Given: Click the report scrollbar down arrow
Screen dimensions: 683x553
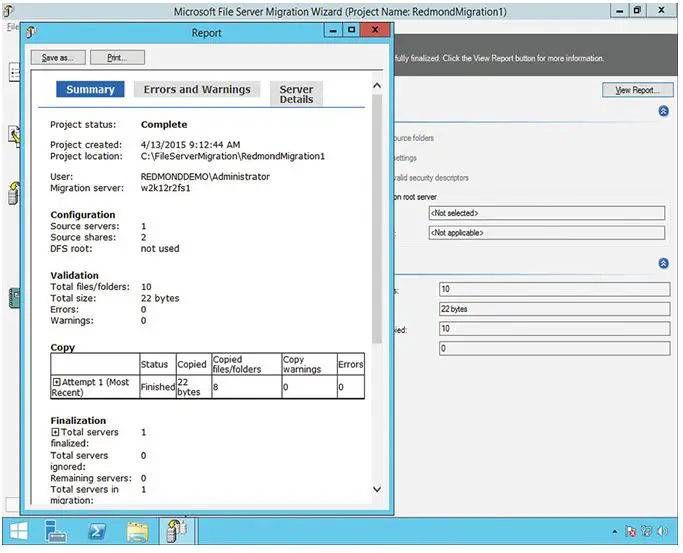Looking at the screenshot, I should 377,489.
